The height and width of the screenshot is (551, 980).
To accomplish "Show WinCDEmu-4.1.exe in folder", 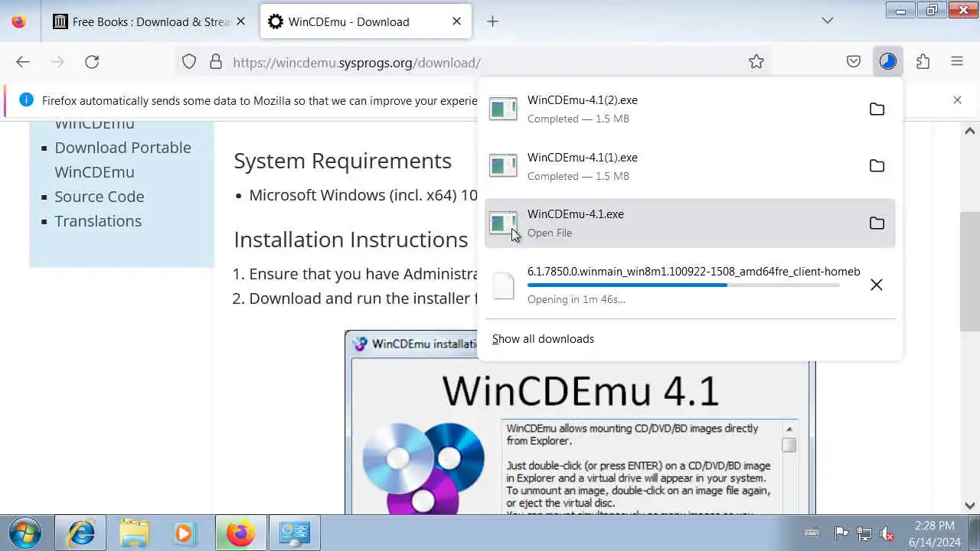I will (877, 223).
